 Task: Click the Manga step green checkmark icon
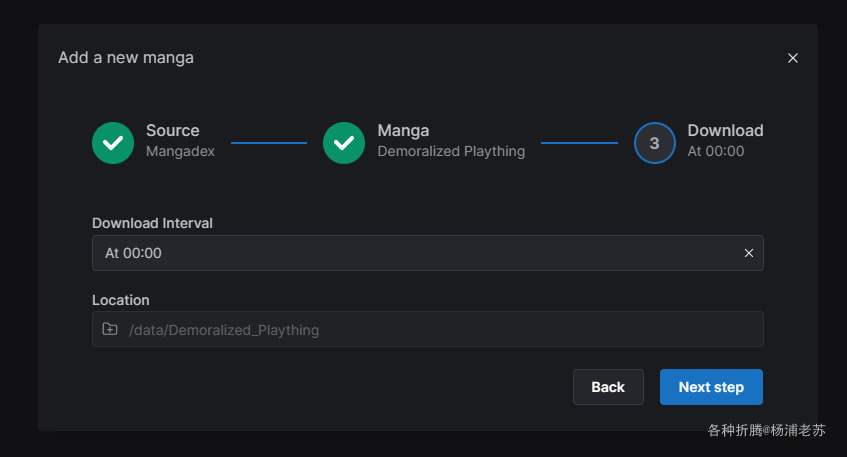[x=344, y=143]
